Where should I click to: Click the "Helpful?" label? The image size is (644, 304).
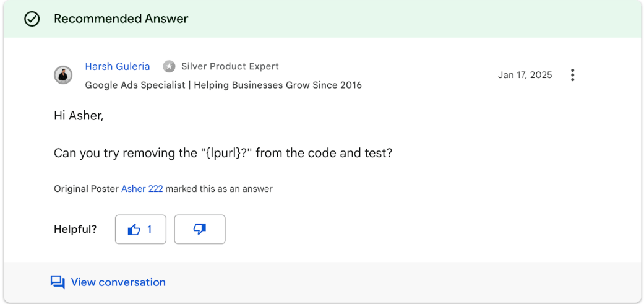pyautogui.click(x=75, y=230)
